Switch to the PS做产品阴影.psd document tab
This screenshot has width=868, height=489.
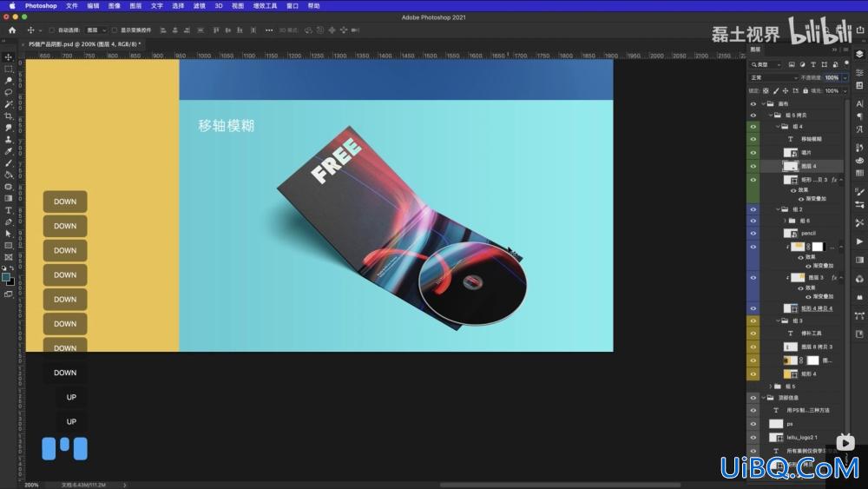85,43
